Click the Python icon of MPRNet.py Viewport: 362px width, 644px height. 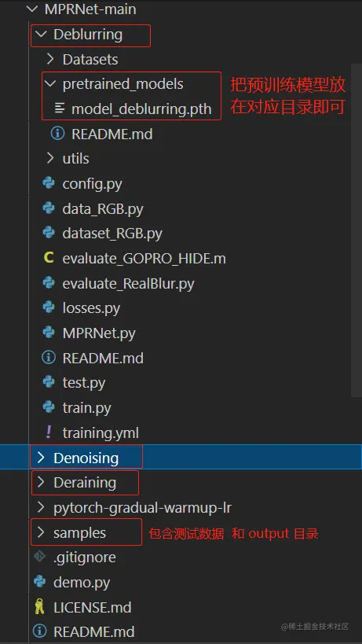click(x=49, y=333)
